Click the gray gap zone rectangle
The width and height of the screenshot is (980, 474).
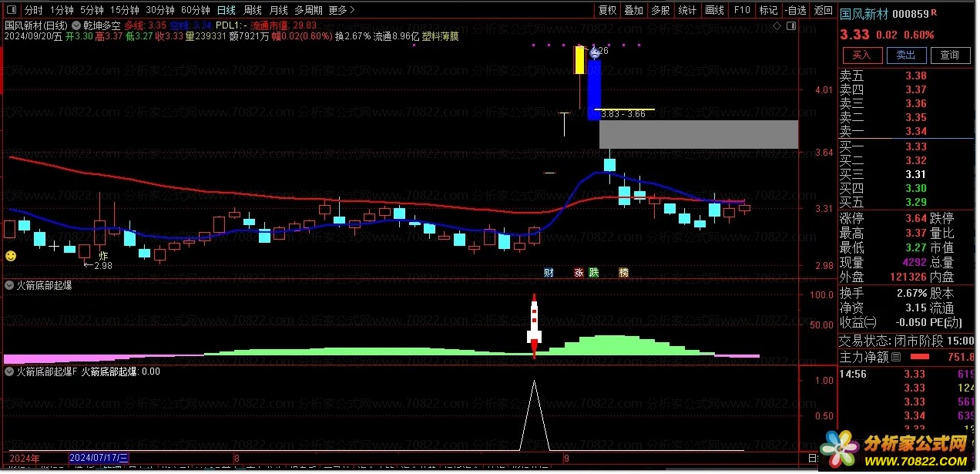[699, 134]
